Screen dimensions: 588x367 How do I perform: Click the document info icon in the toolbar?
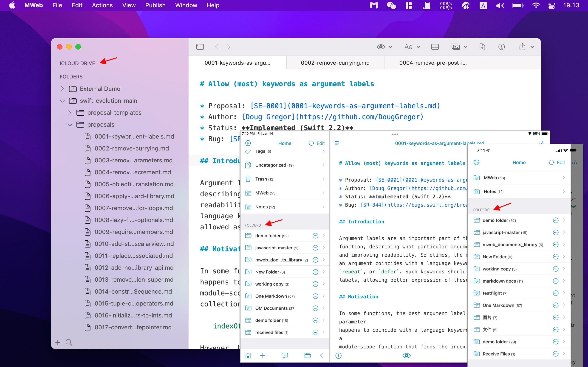pyautogui.click(x=502, y=47)
